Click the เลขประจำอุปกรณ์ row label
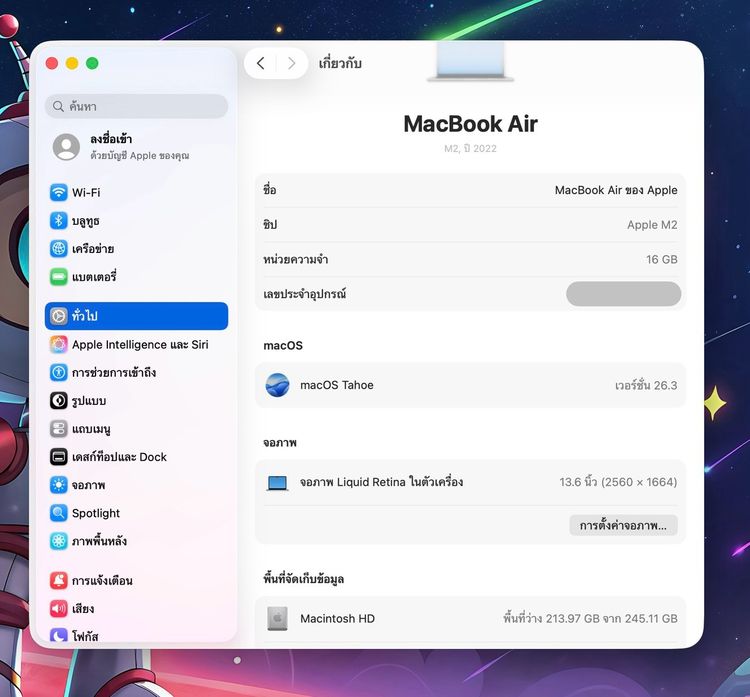This screenshot has width=750, height=697. [305, 294]
